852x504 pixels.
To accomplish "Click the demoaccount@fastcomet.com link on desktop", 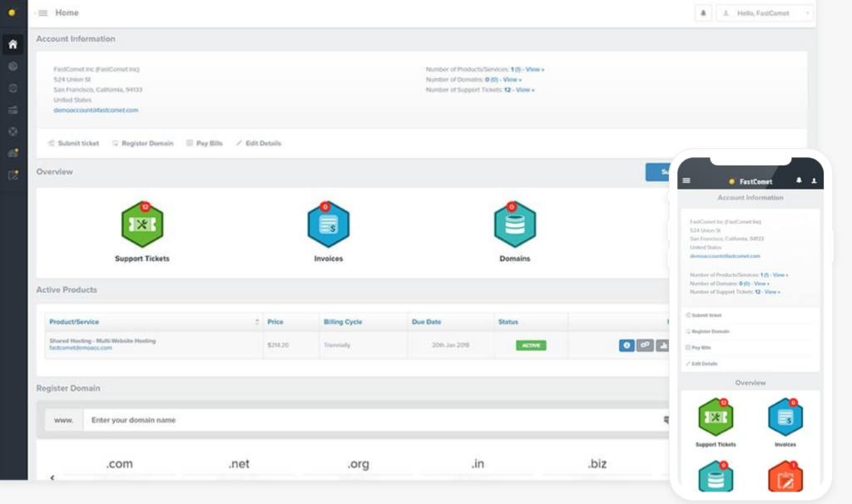I will 96,111.
